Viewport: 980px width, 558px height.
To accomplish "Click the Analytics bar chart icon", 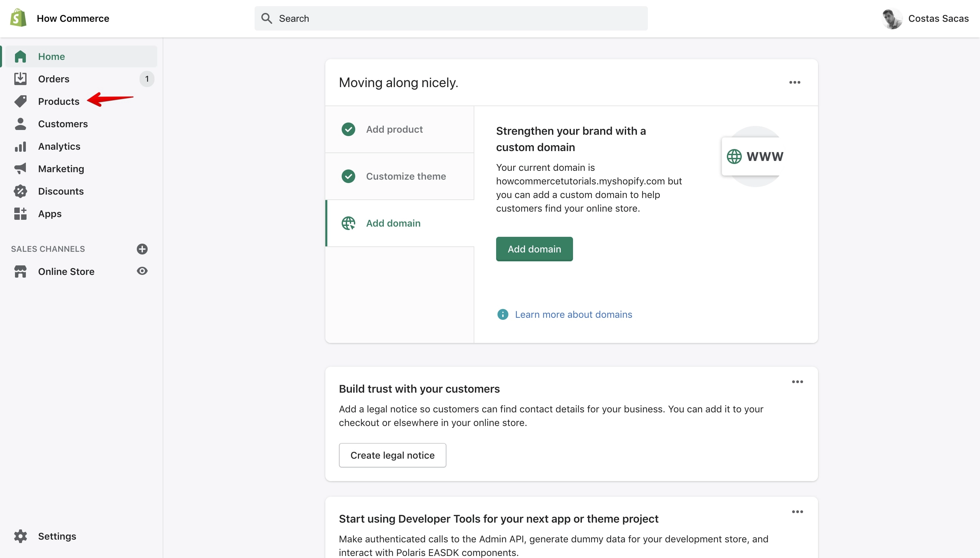I will [20, 146].
